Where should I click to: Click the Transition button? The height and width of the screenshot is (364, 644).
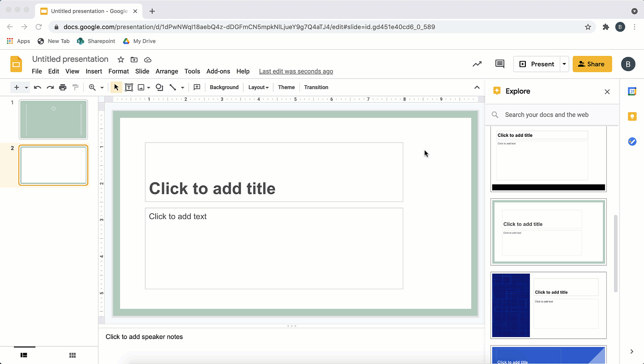point(316,87)
